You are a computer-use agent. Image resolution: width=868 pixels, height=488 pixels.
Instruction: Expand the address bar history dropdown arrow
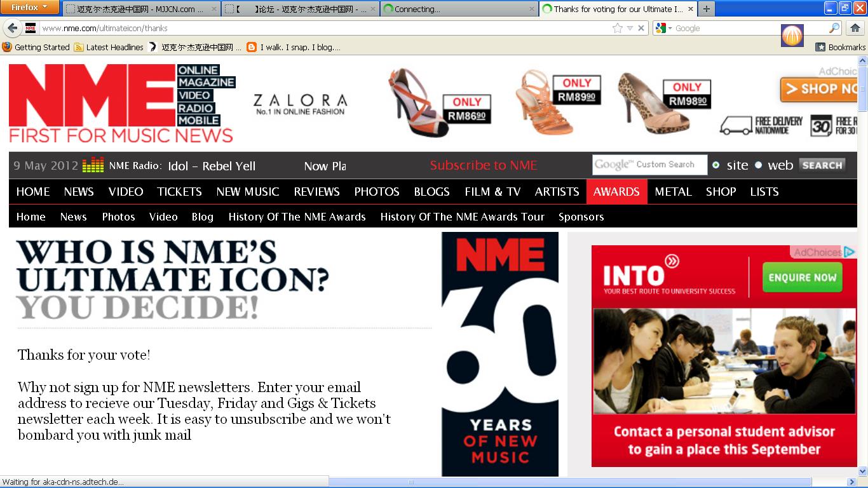tap(630, 29)
